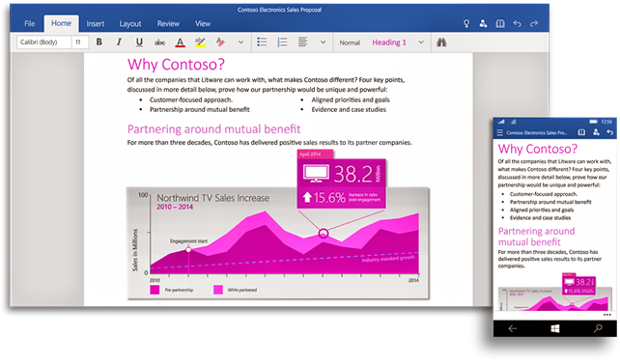
Task: Toggle strikethrough formatting
Action: pos(159,42)
